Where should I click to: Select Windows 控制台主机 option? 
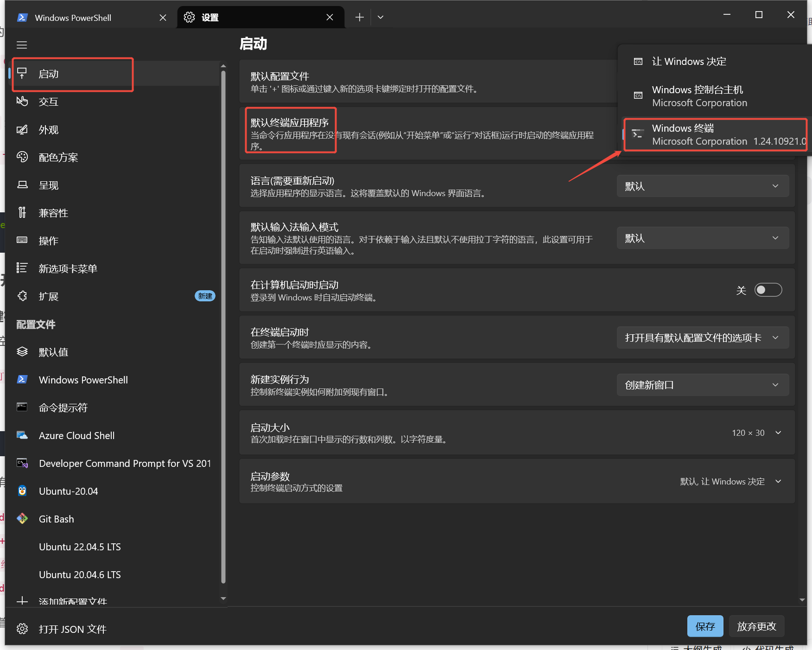click(715, 96)
